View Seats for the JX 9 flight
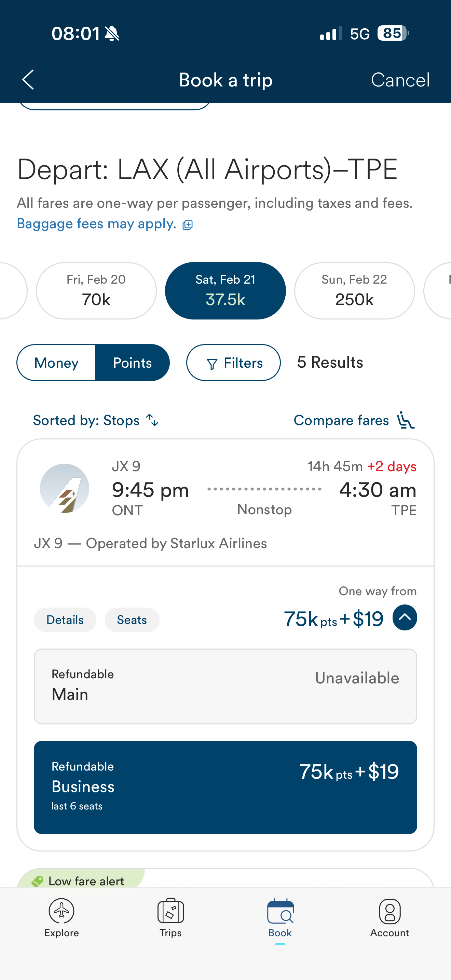Image resolution: width=451 pixels, height=980 pixels. click(x=132, y=620)
